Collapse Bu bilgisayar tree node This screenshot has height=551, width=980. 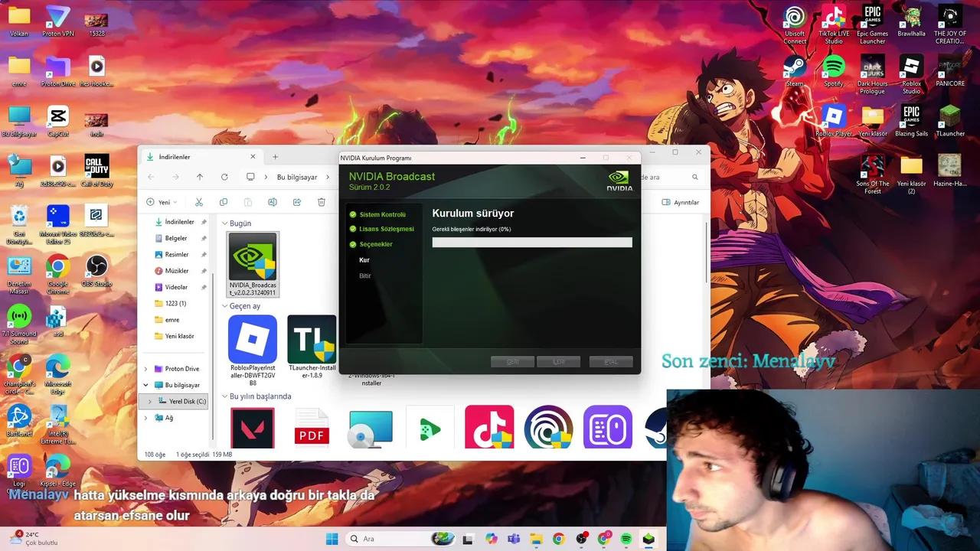[x=146, y=385]
